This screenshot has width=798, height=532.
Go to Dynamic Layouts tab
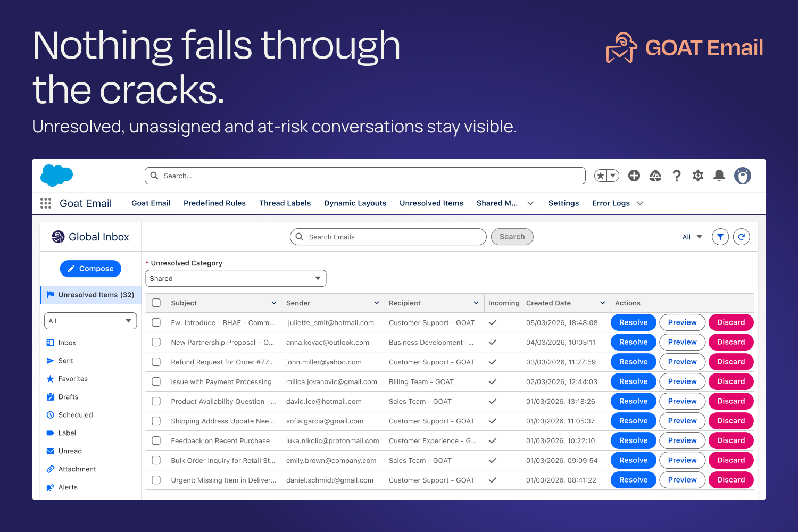tap(355, 203)
